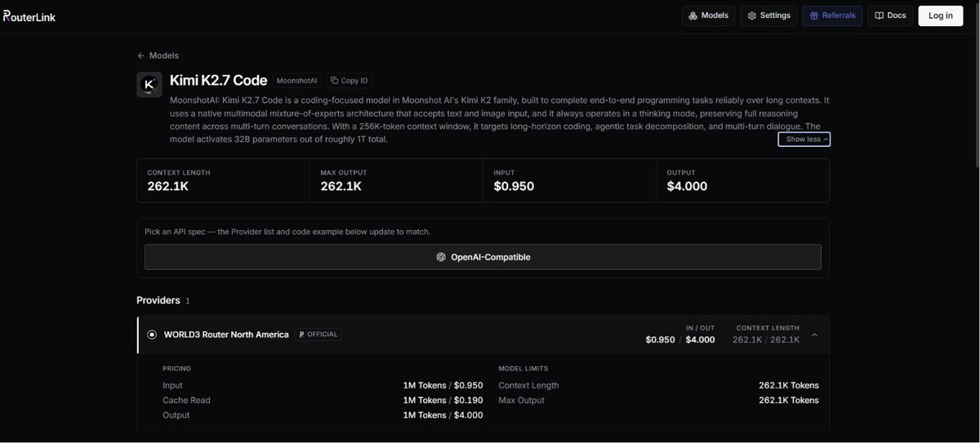This screenshot has width=980, height=443.
Task: Open the Docs page
Action: click(890, 16)
